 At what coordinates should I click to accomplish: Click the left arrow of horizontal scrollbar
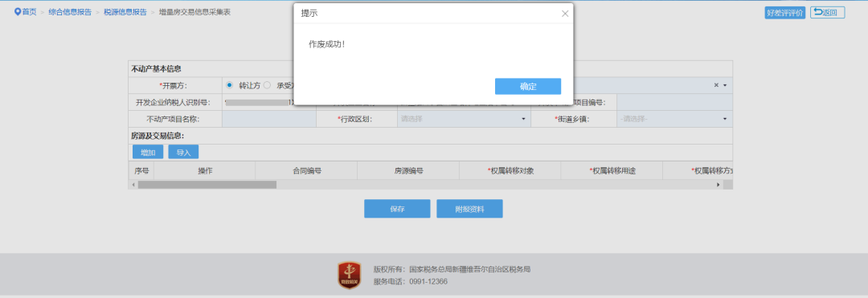(133, 185)
